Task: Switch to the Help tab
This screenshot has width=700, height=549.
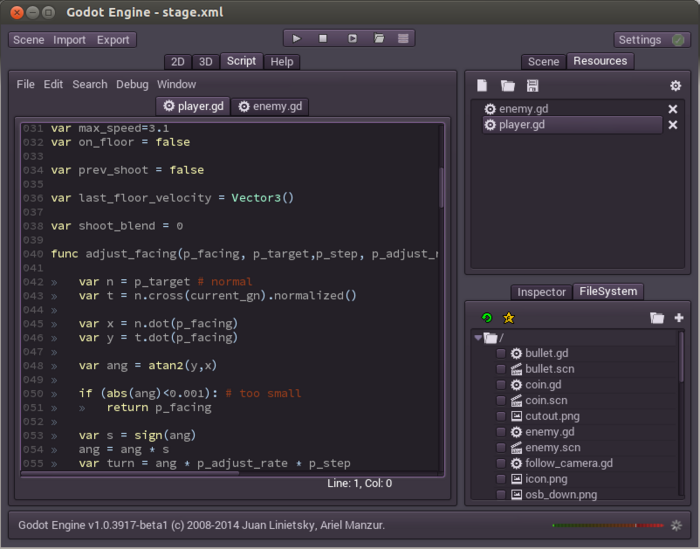Action: (x=282, y=62)
